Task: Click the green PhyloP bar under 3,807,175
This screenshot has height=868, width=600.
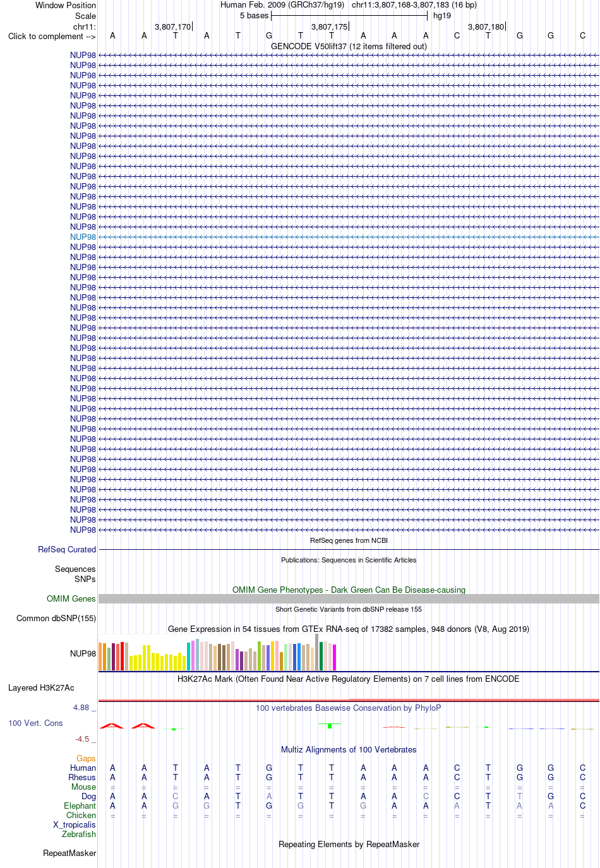Action: point(330,726)
